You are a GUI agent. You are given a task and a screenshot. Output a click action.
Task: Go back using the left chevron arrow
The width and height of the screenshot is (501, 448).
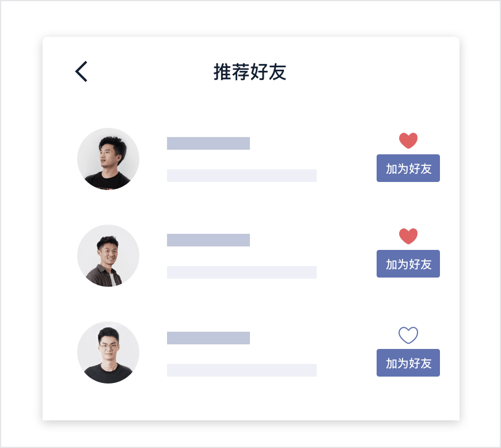pyautogui.click(x=81, y=71)
